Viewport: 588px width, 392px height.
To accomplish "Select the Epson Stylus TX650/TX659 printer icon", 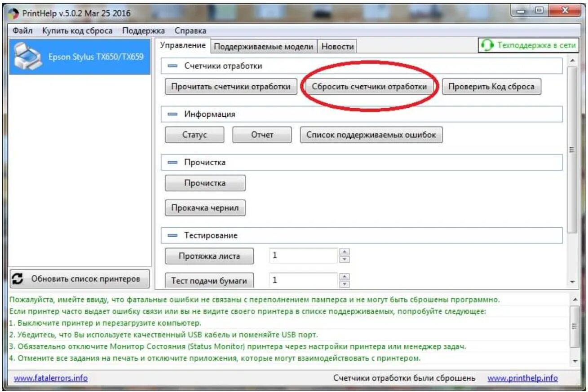I will click(29, 57).
